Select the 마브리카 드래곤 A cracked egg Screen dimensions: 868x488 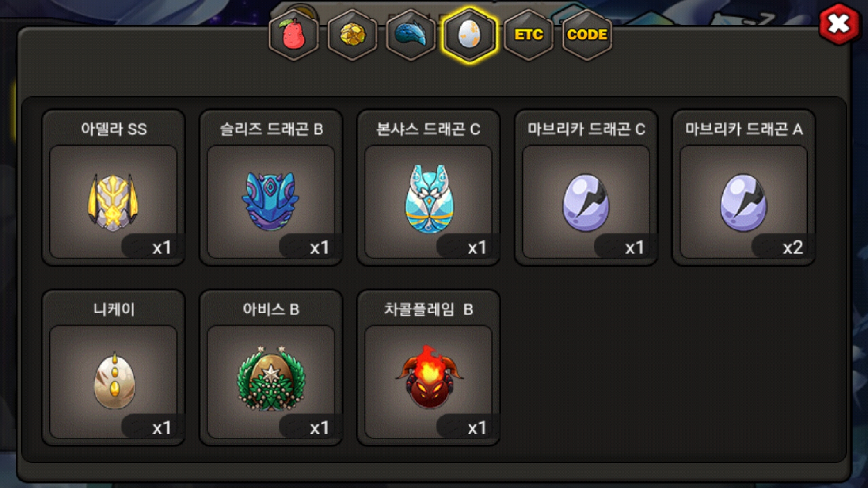tap(744, 202)
